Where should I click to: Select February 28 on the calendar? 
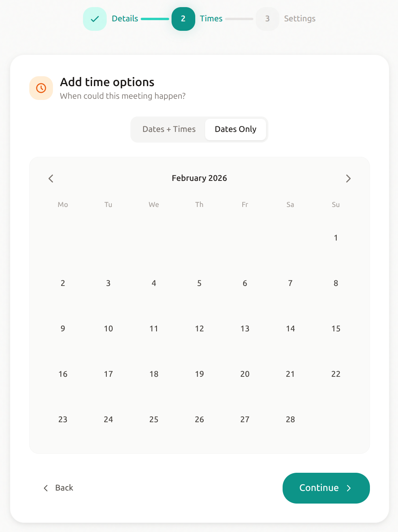pyautogui.click(x=290, y=419)
